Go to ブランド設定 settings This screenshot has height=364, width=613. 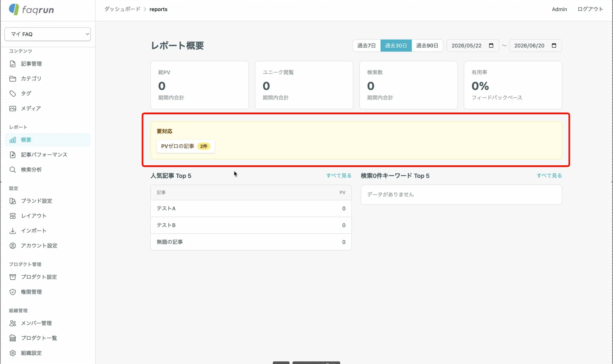pyautogui.click(x=48, y=201)
